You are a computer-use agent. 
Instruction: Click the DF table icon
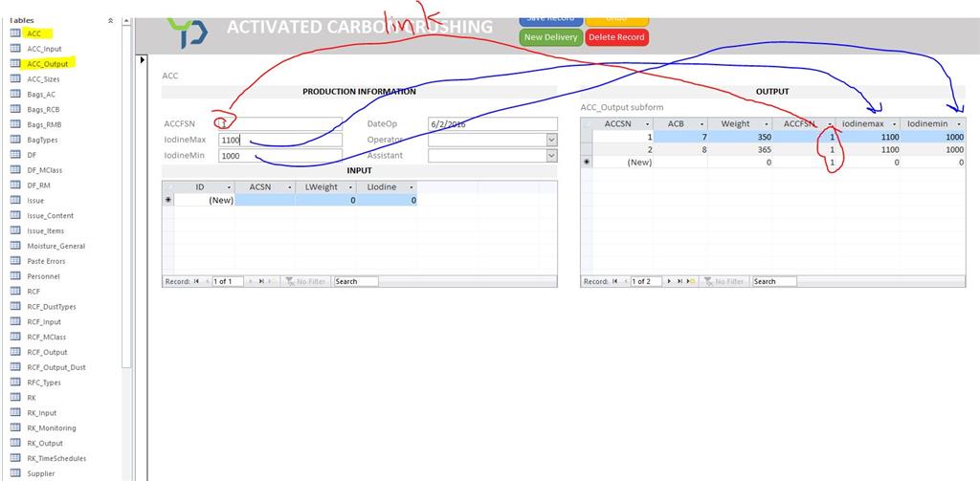click(15, 155)
